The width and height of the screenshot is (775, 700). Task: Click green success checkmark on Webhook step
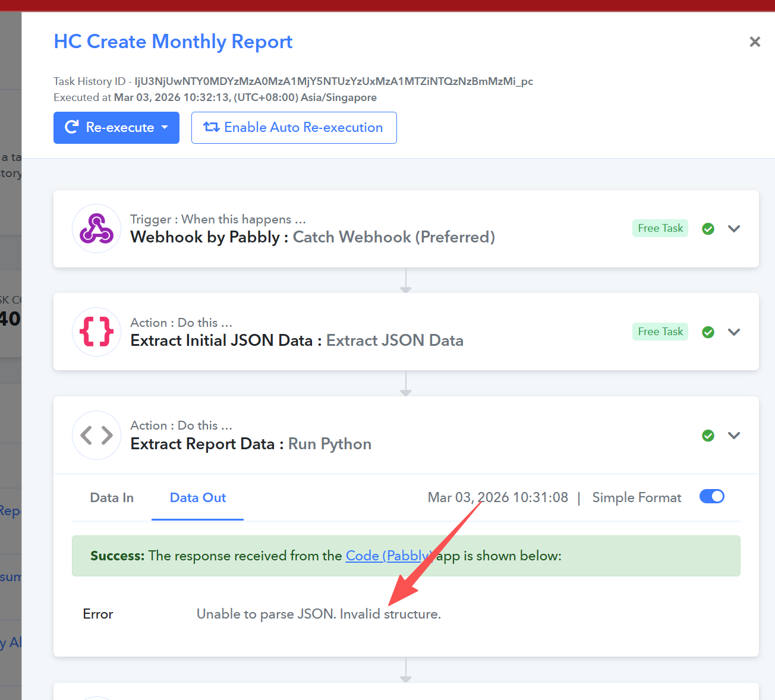coord(708,229)
